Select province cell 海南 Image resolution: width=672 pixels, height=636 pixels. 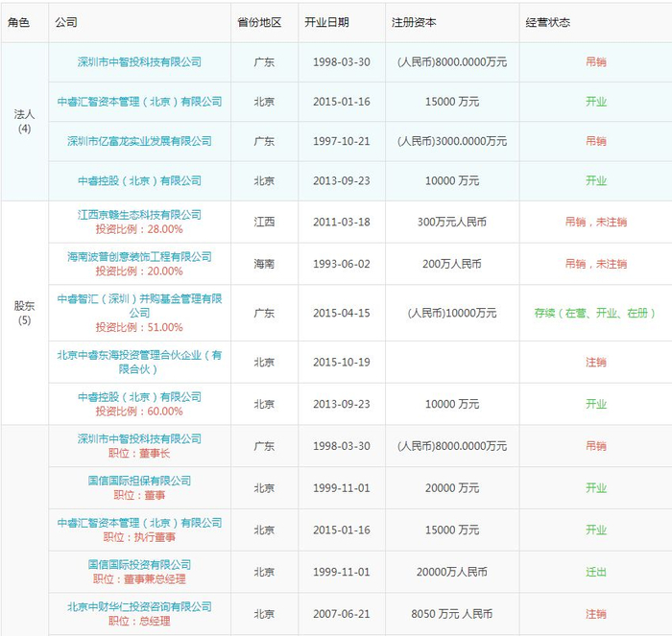[x=264, y=264]
